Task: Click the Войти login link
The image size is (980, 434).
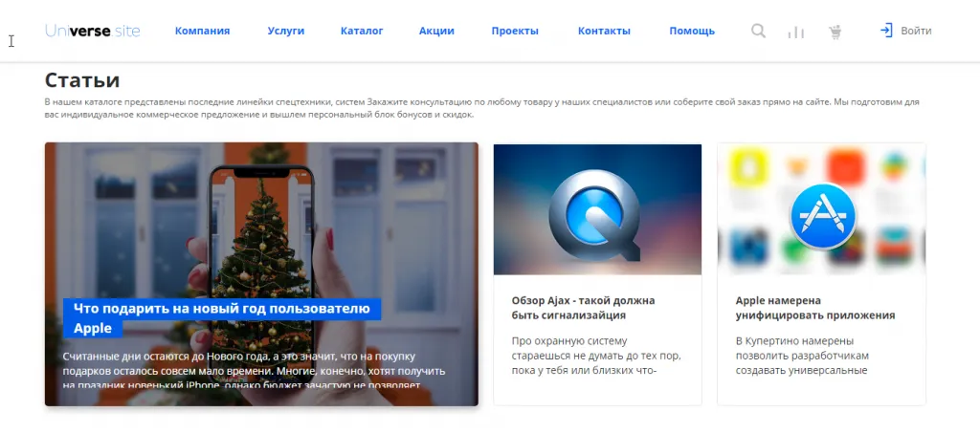Action: (x=916, y=31)
